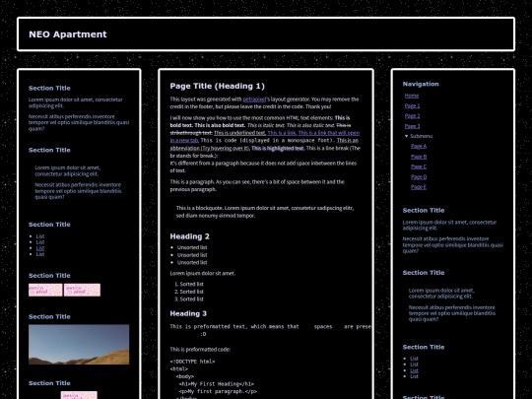The width and height of the screenshot is (532, 399).
Task: Open submenu link Page A
Action: coord(419,146)
